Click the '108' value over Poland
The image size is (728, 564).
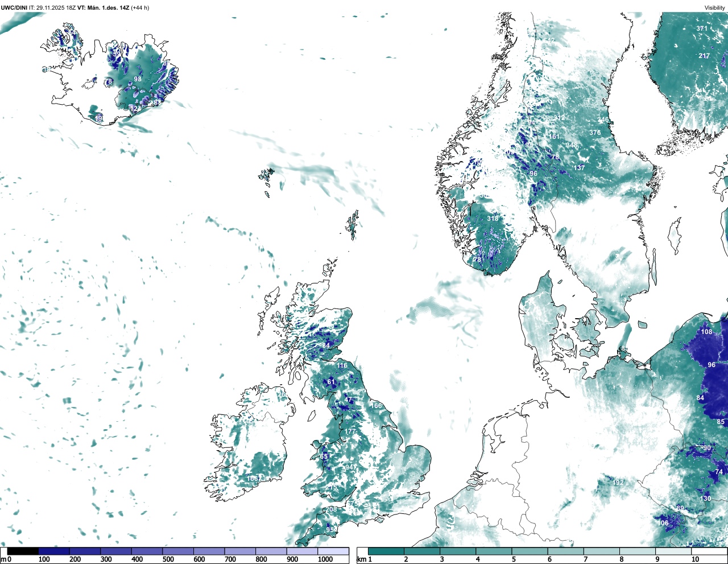[x=706, y=332]
